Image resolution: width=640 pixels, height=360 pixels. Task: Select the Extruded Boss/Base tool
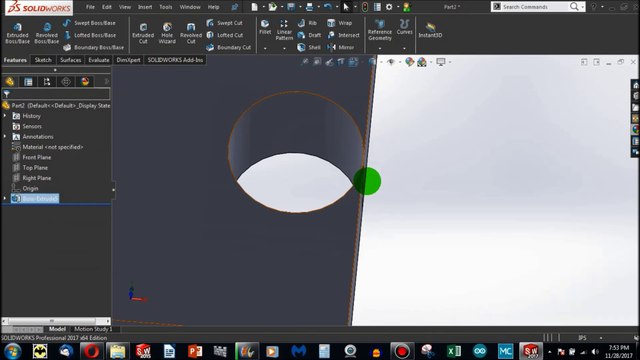click(18, 33)
